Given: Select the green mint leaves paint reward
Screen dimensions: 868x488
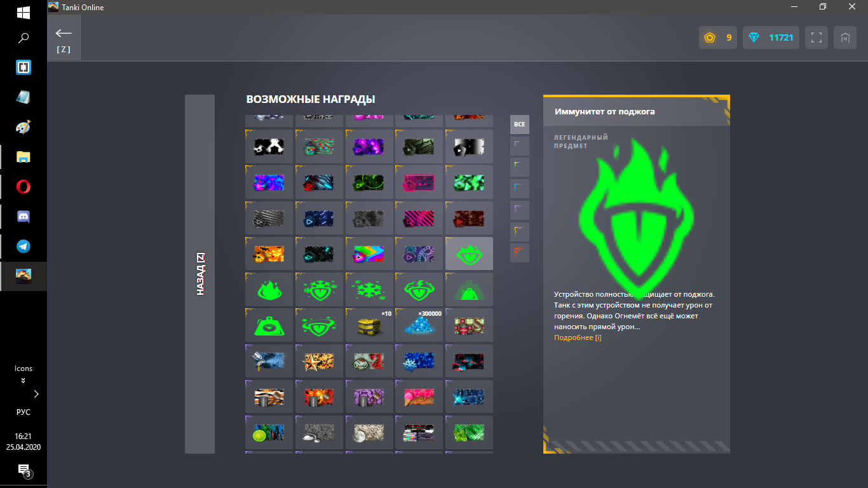Looking at the screenshot, I should pos(469,432).
